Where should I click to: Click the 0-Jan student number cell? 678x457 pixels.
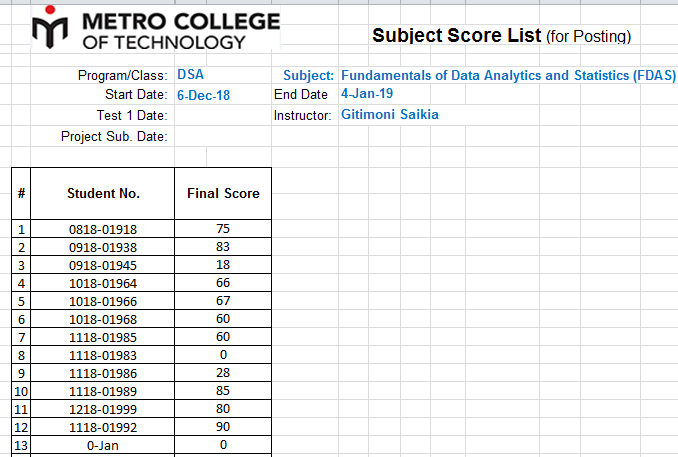point(103,445)
